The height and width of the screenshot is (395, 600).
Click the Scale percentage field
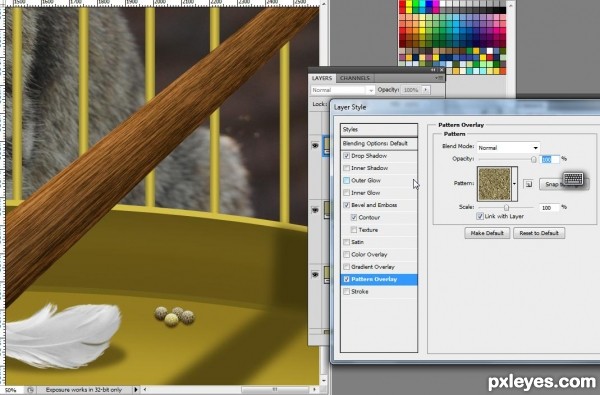(549, 207)
